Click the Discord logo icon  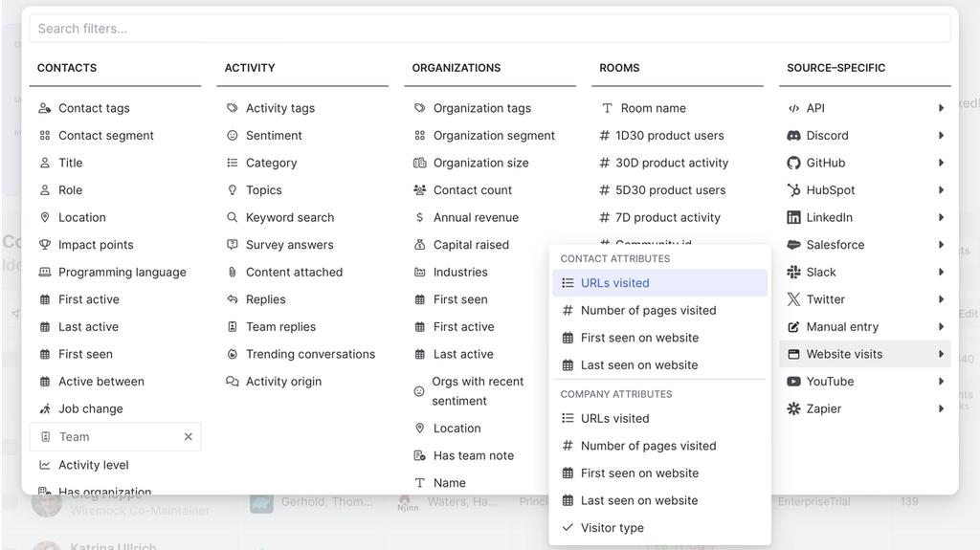(x=793, y=136)
